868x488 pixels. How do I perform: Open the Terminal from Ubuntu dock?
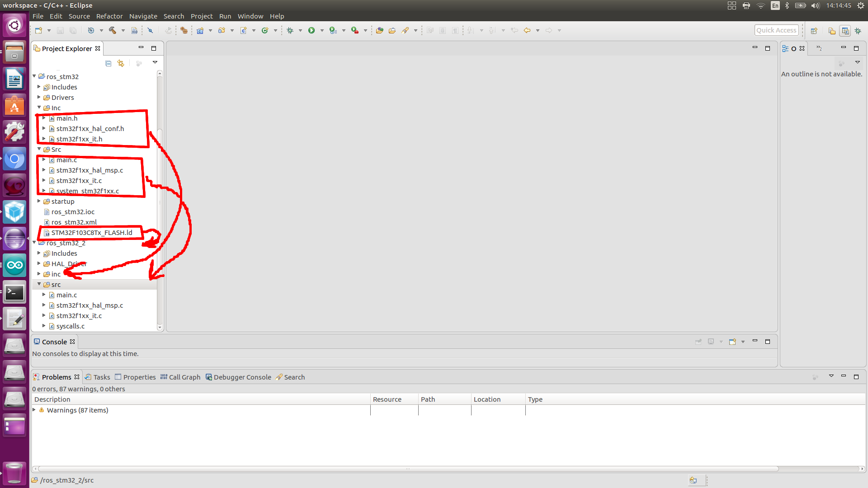tap(14, 292)
